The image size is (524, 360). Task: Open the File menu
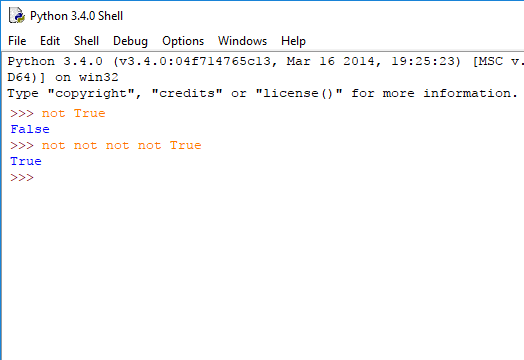coord(17,41)
